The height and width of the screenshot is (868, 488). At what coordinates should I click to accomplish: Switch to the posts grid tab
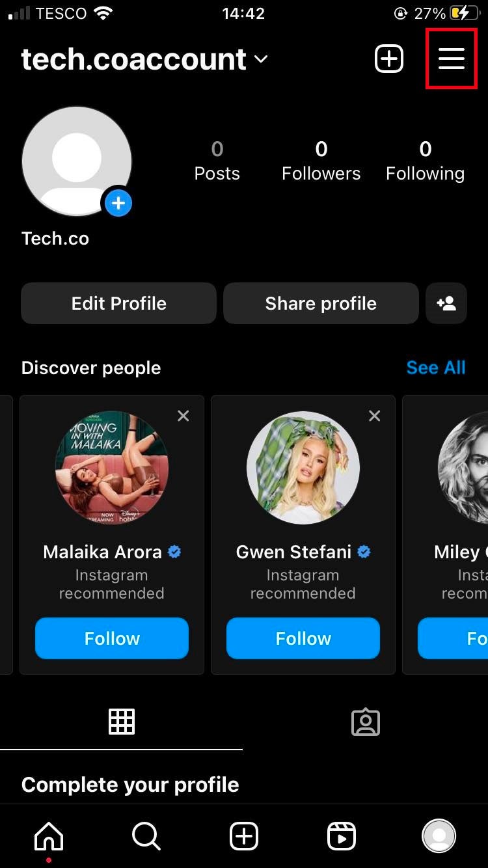[122, 722]
